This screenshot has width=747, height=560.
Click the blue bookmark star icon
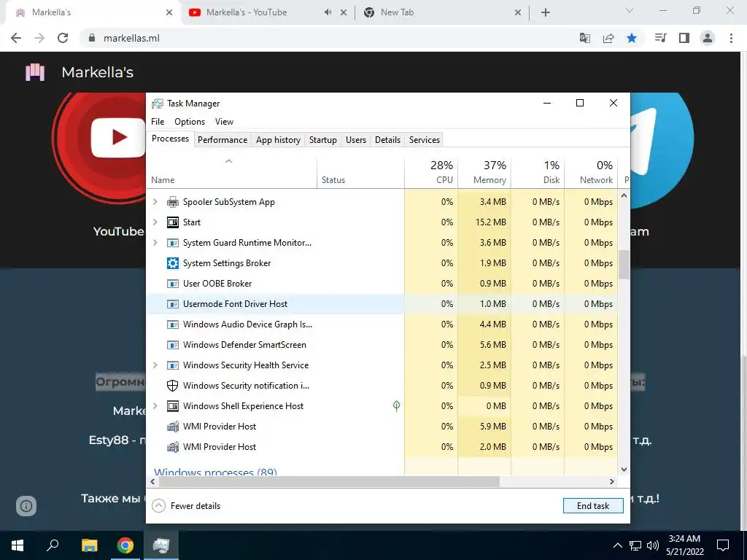pos(632,38)
